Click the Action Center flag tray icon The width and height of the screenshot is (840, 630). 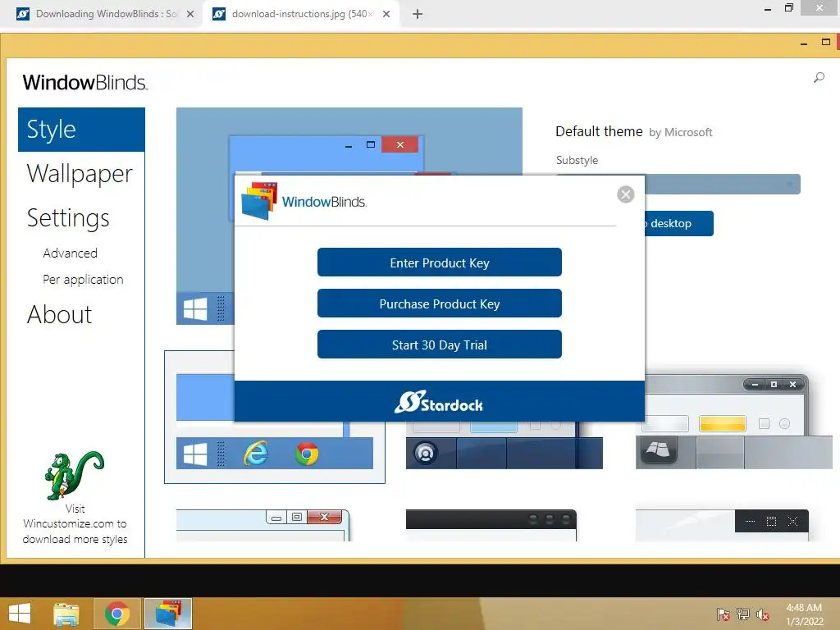click(723, 614)
